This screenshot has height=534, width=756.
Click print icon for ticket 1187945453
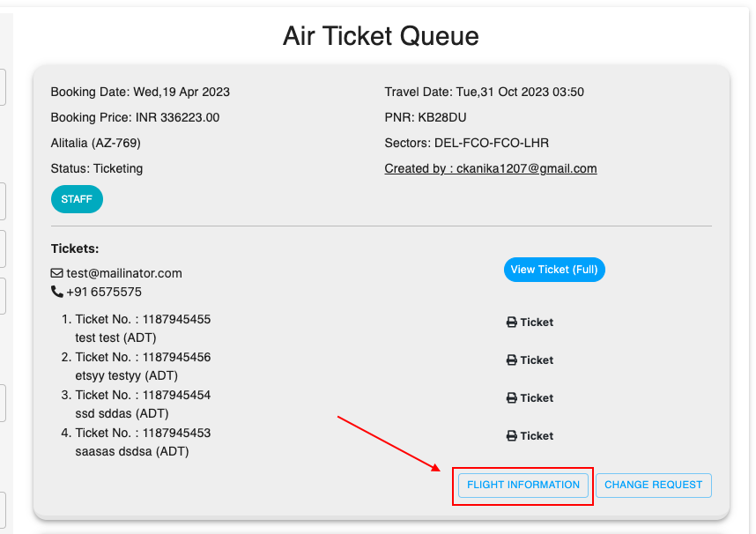511,436
